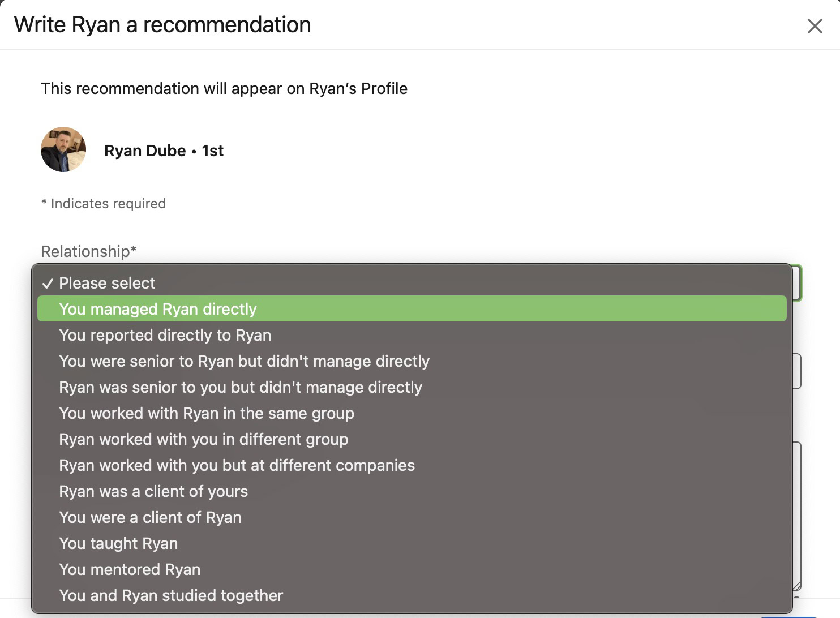840x618 pixels.
Task: Pick 'Ryan was senior to you' option
Action: [x=241, y=387]
